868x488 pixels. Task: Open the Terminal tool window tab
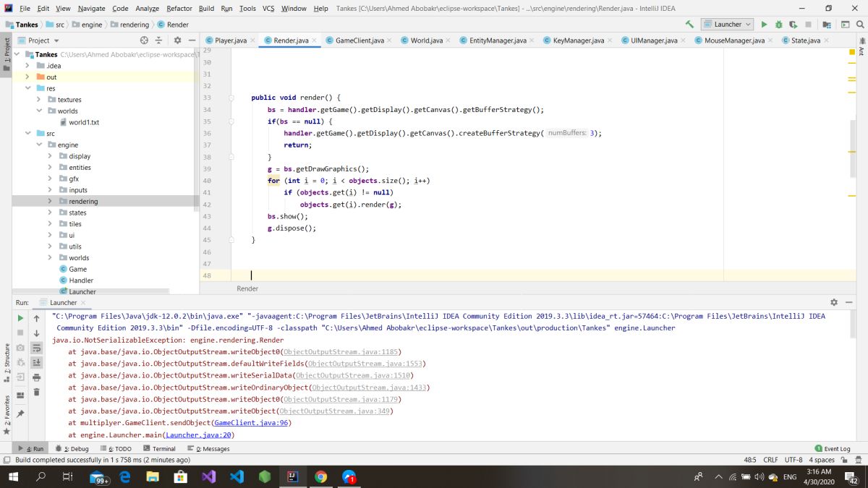point(159,449)
